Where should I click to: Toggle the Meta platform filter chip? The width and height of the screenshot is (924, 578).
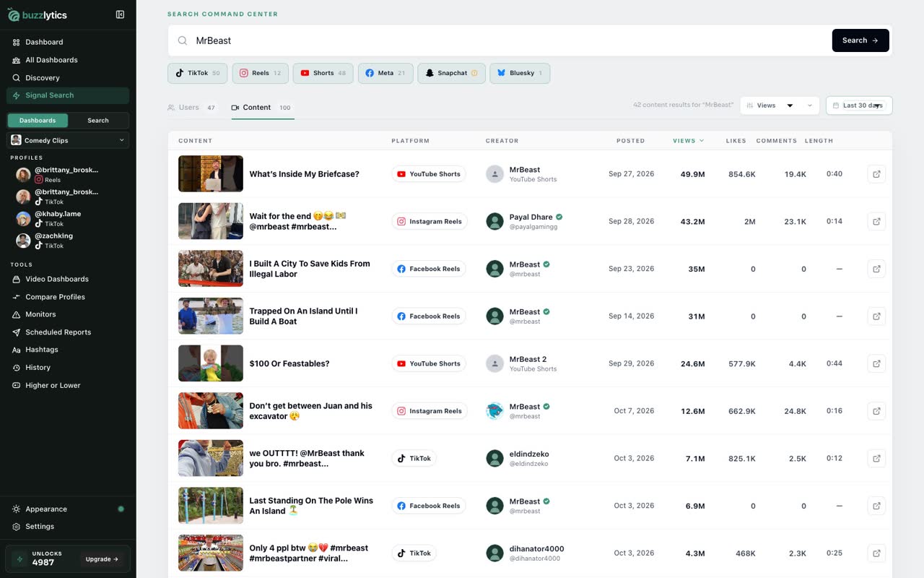[385, 73]
